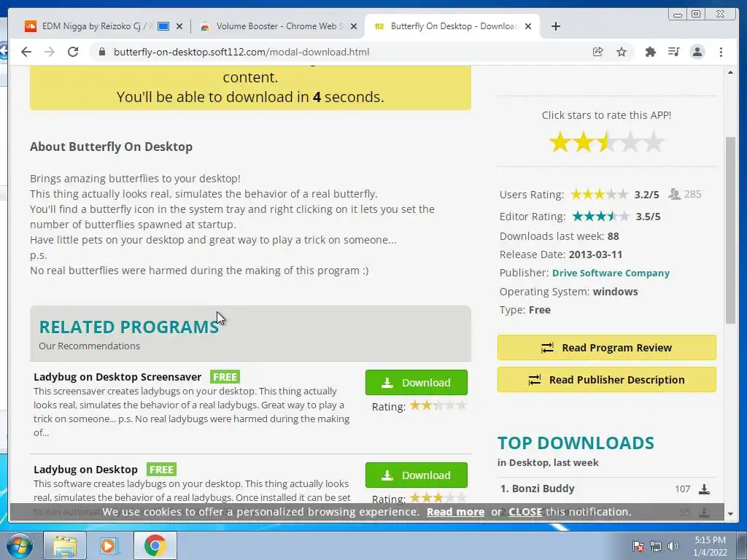Click the RELATED PROGRAMS heading
747x560 pixels.
(128, 327)
